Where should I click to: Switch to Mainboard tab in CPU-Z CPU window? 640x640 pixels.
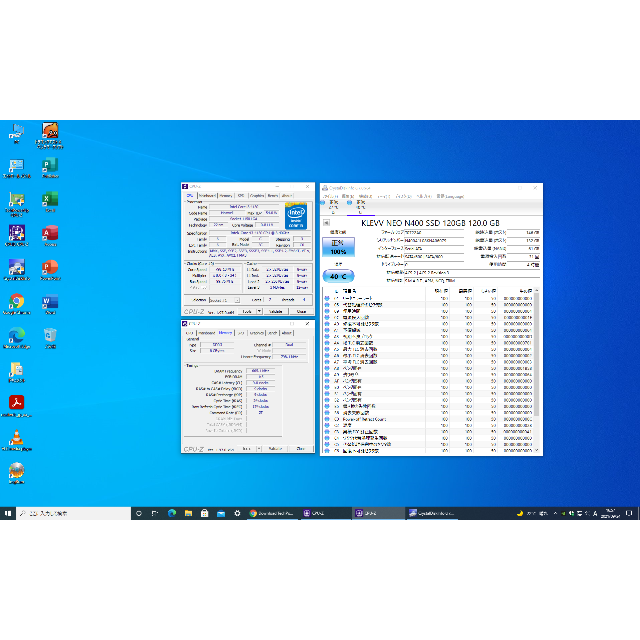207,196
